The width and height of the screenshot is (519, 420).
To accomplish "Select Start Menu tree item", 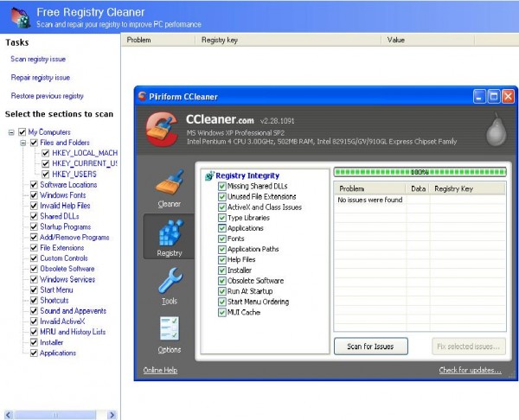I will pyautogui.click(x=56, y=290).
